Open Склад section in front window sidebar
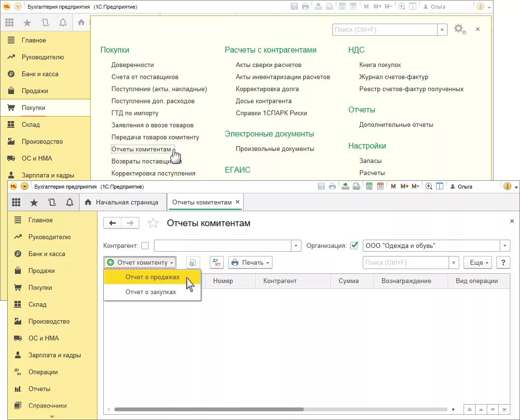The width and height of the screenshot is (520, 420). click(x=38, y=304)
